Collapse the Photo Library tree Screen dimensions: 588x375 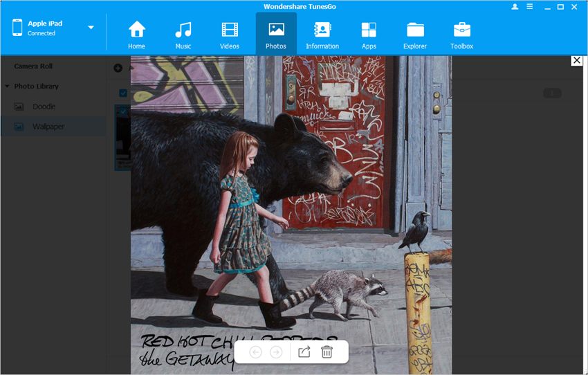pyautogui.click(x=7, y=86)
